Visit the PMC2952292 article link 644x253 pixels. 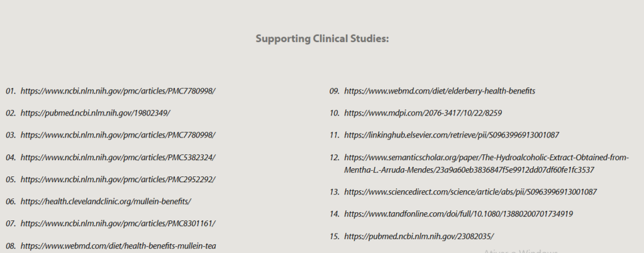[118, 179]
